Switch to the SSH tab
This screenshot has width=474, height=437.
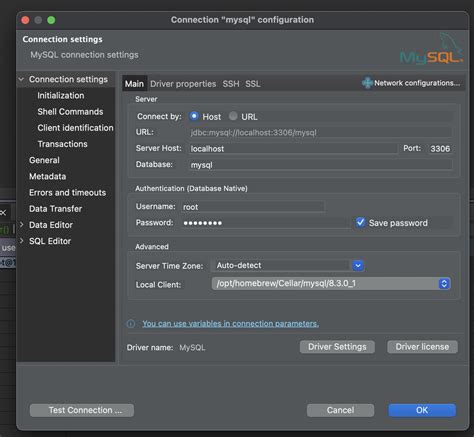231,84
